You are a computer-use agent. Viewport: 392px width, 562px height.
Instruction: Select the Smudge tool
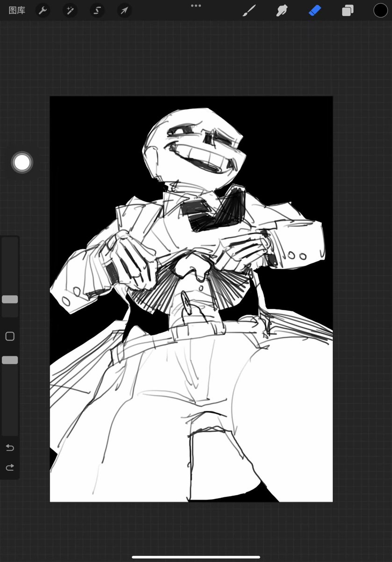(x=282, y=10)
